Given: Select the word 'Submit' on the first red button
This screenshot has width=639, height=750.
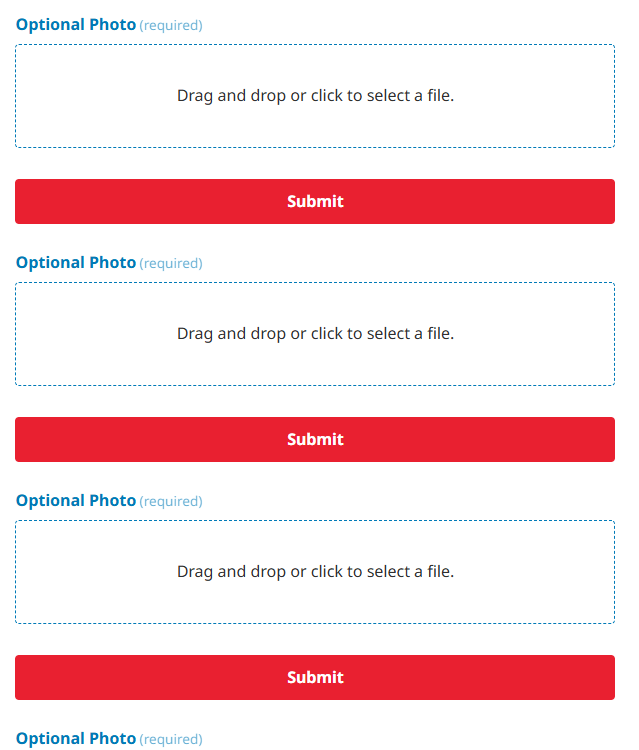Looking at the screenshot, I should coord(315,201).
